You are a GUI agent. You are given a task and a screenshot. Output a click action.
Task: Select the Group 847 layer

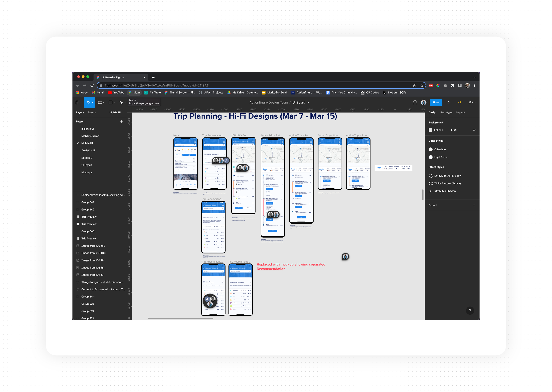pyautogui.click(x=88, y=202)
